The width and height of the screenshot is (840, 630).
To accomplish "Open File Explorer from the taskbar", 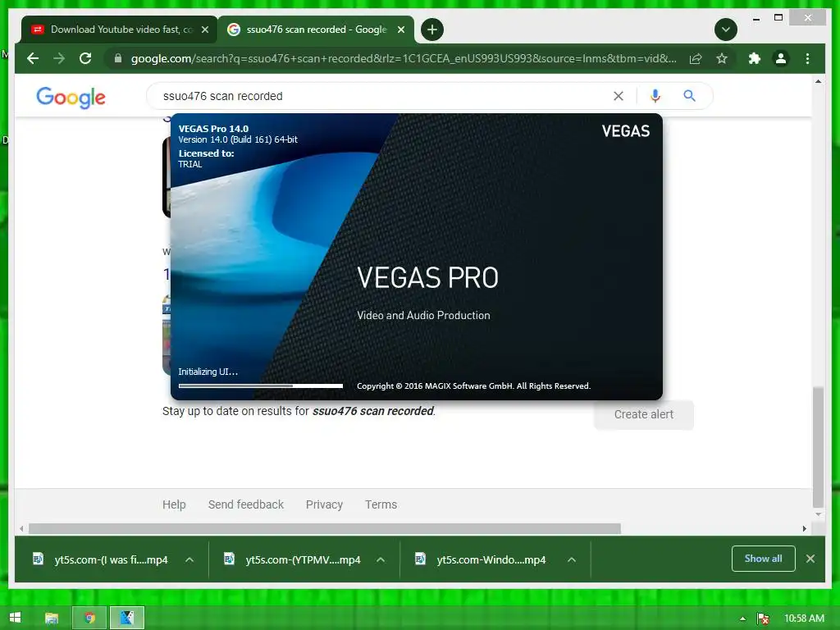I will [x=52, y=619].
